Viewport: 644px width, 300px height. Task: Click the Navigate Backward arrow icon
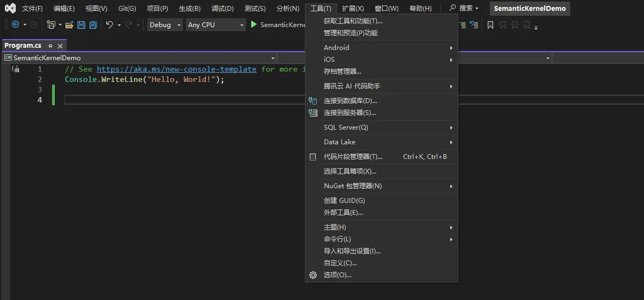16,24
